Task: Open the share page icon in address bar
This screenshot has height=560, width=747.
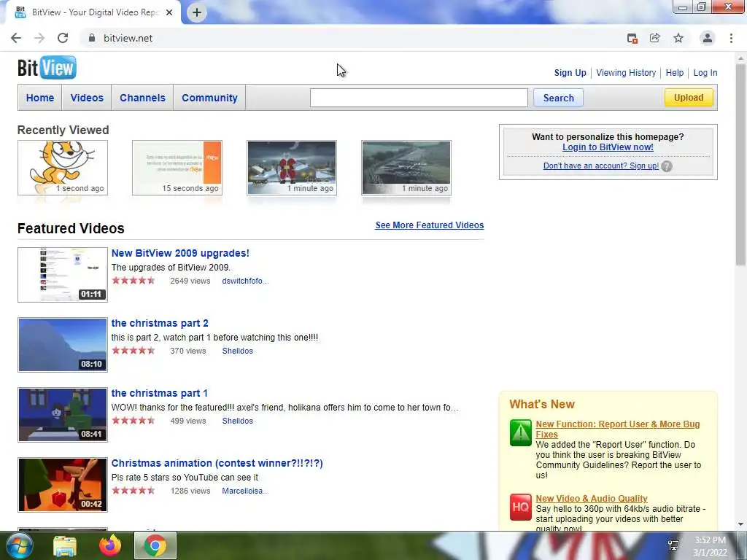Action: point(655,38)
